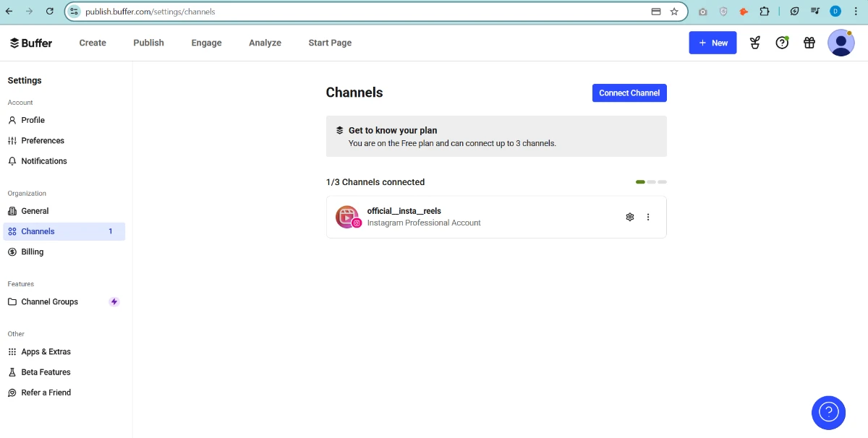
Task: Click the orange extension icon
Action: click(x=744, y=12)
